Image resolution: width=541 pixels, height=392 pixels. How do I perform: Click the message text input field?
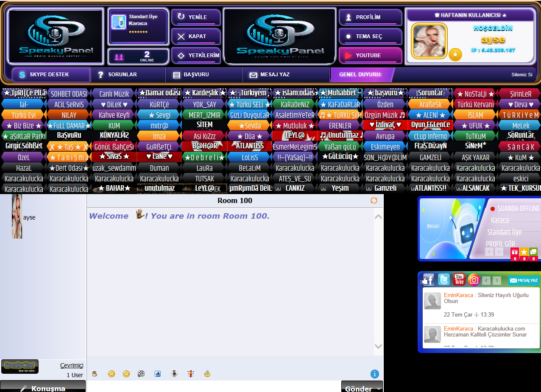coord(214,386)
